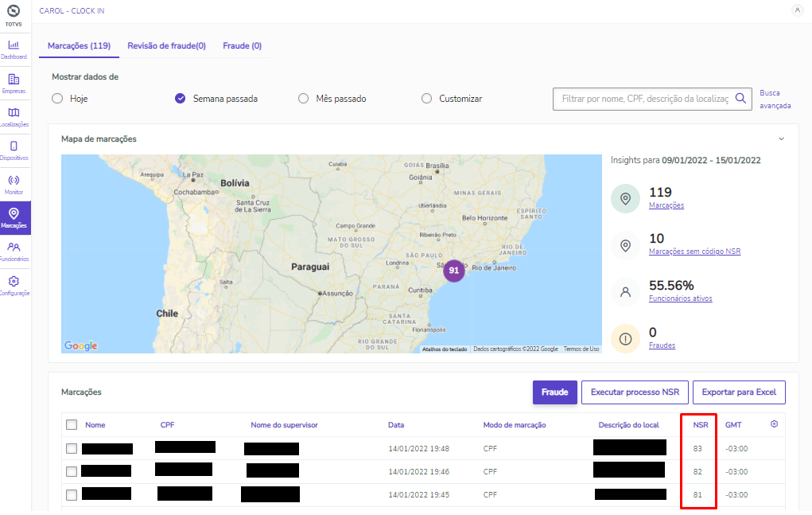Switch to the Fraude (0) tab
This screenshot has width=812, height=515.
[x=242, y=46]
